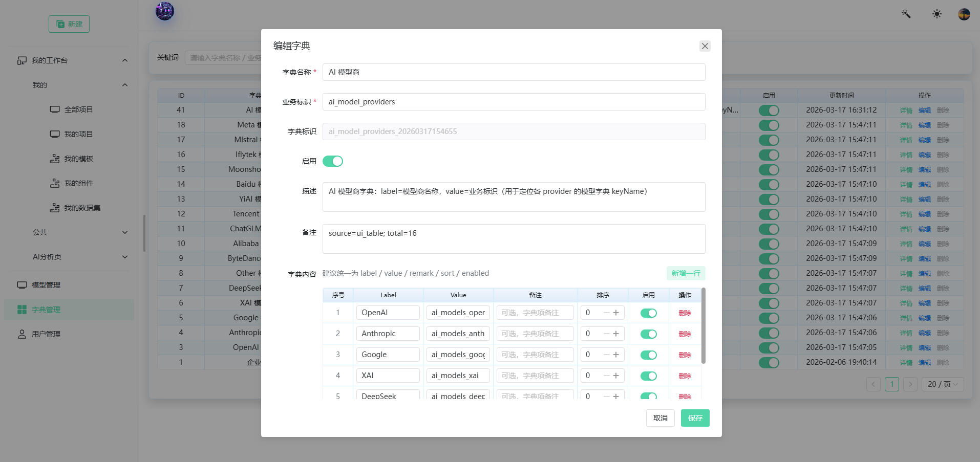
Task: Open the user profile avatar at the top right
Action: tap(964, 14)
